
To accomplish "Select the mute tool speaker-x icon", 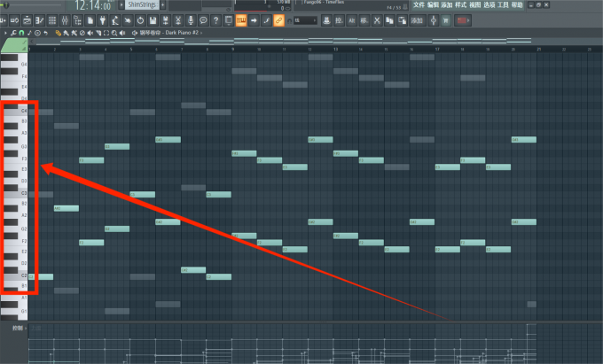I will pos(90,33).
